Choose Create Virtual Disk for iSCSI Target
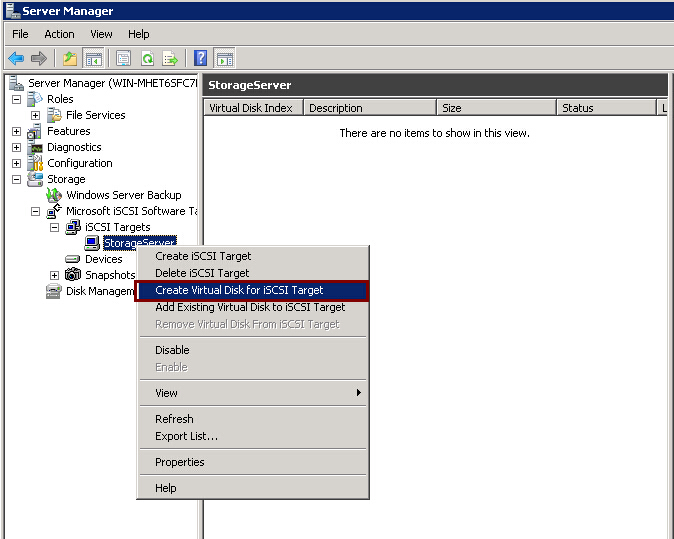This screenshot has height=539, width=674. [x=239, y=290]
